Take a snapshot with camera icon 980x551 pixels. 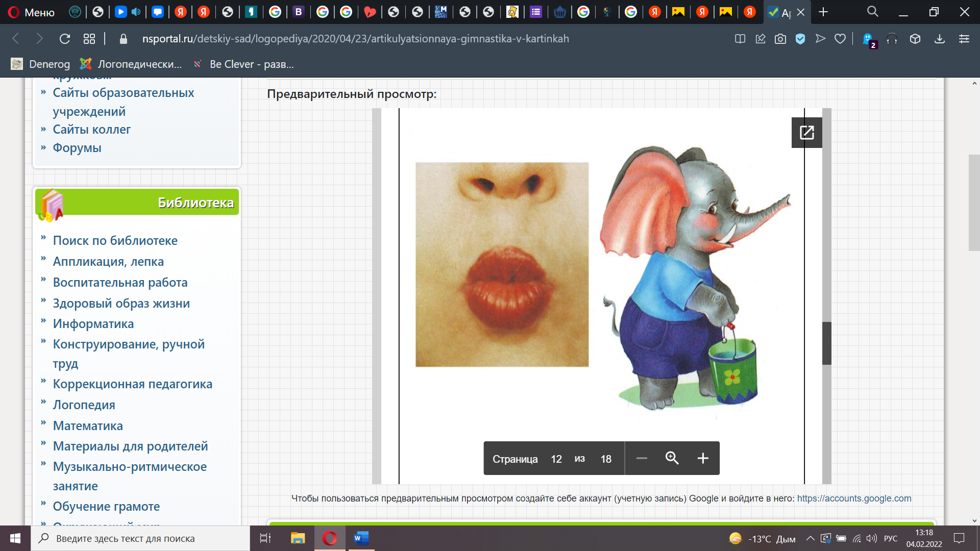click(780, 39)
